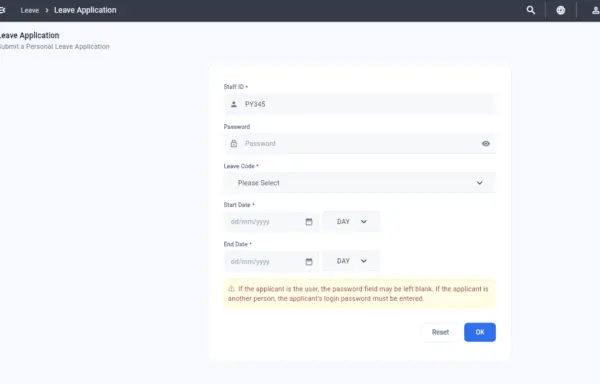This screenshot has width=600, height=384.
Task: Click 'Submit a Personal Leave Application' subtitle
Action: [54, 47]
